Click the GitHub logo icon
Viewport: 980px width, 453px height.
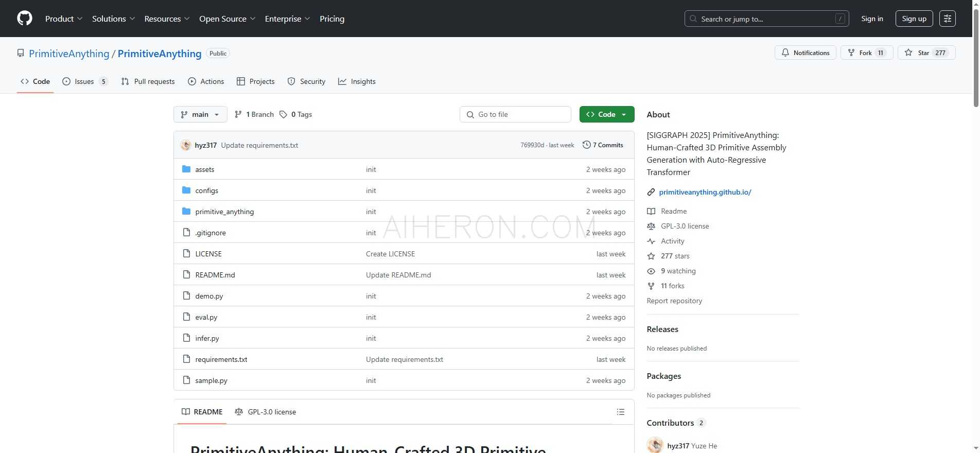25,19
